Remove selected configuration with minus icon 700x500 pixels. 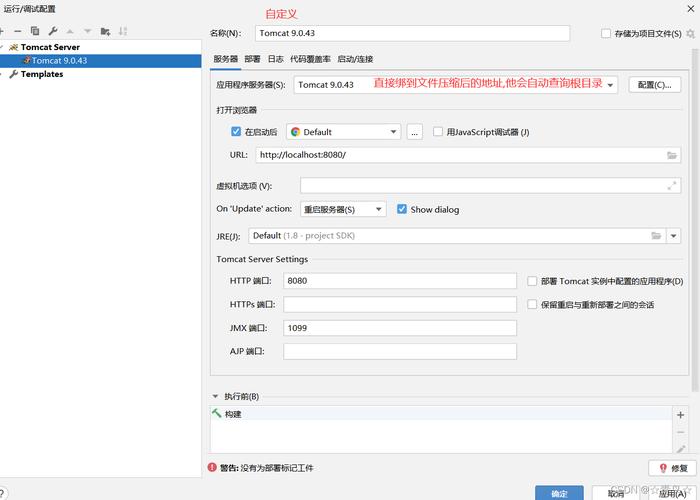[x=17, y=31]
